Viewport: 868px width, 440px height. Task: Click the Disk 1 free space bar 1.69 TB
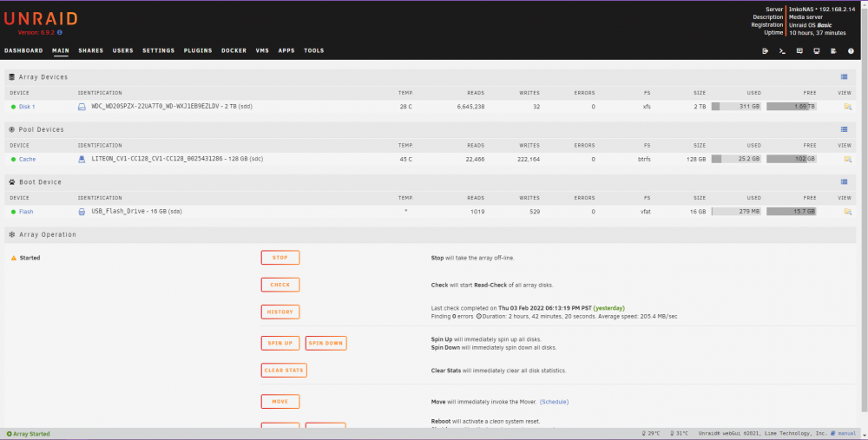792,107
